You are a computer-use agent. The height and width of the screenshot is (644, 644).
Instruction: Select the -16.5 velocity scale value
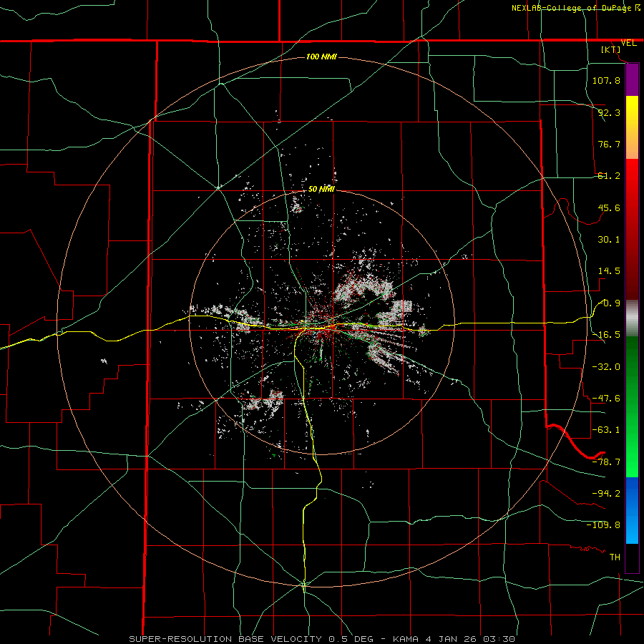pos(606,335)
